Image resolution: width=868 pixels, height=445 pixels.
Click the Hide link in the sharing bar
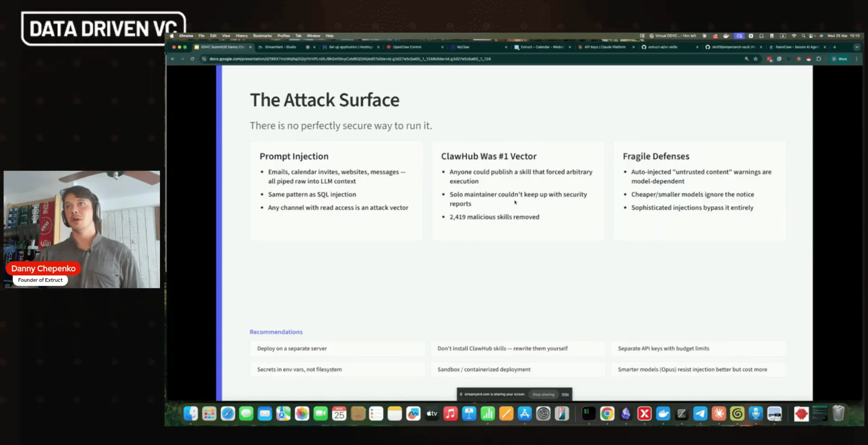[565, 394]
